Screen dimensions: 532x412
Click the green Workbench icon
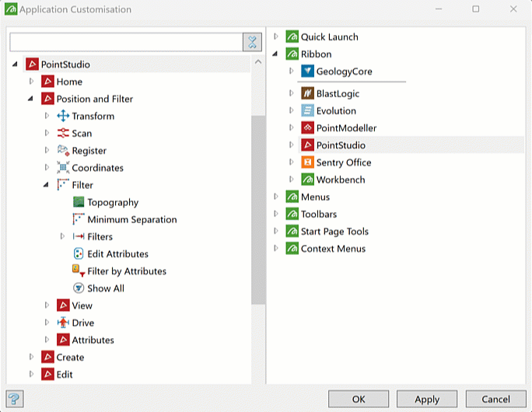pos(307,180)
